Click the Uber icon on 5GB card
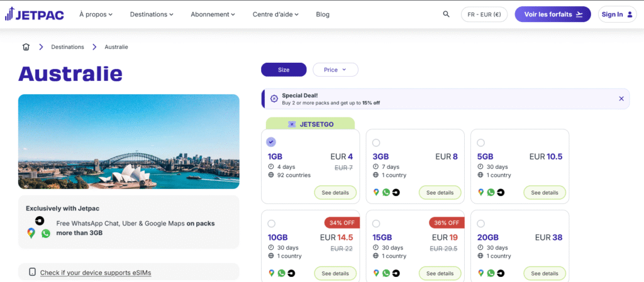 [x=501, y=192]
